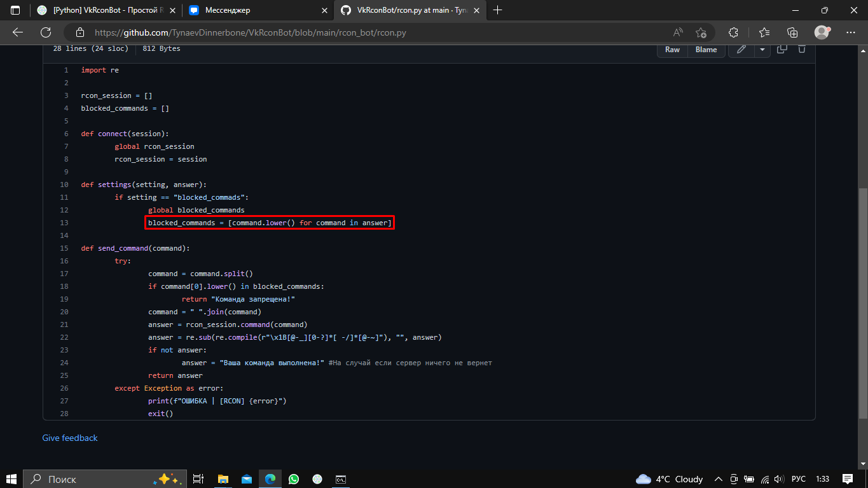The height and width of the screenshot is (488, 868).
Task: Click the trash delete file icon
Action: pyautogui.click(x=802, y=49)
